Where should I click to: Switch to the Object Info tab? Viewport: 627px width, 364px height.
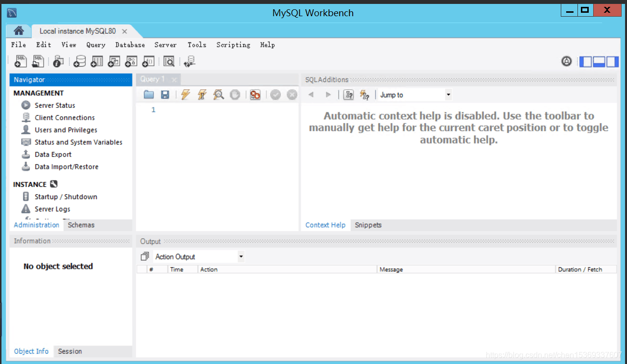click(31, 351)
